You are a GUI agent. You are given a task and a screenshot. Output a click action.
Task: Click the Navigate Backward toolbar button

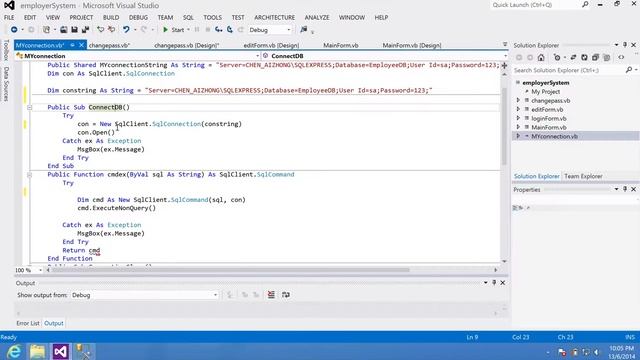coord(14,30)
